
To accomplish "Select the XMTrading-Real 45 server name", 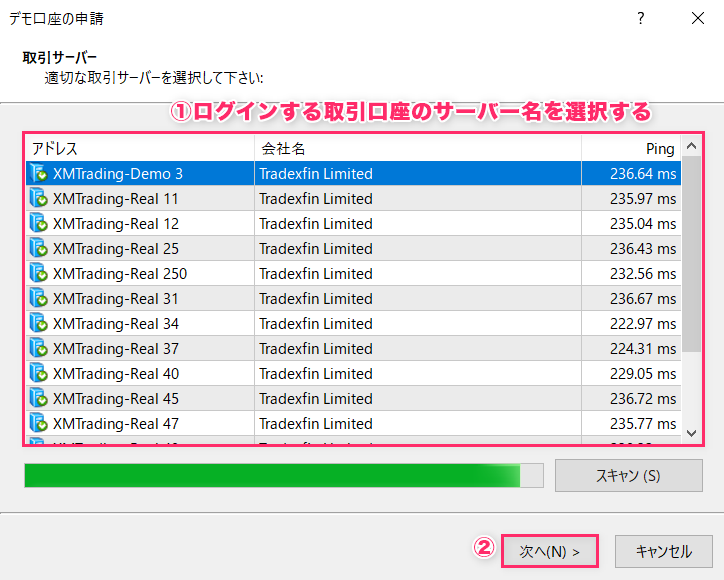I will click(x=115, y=398).
